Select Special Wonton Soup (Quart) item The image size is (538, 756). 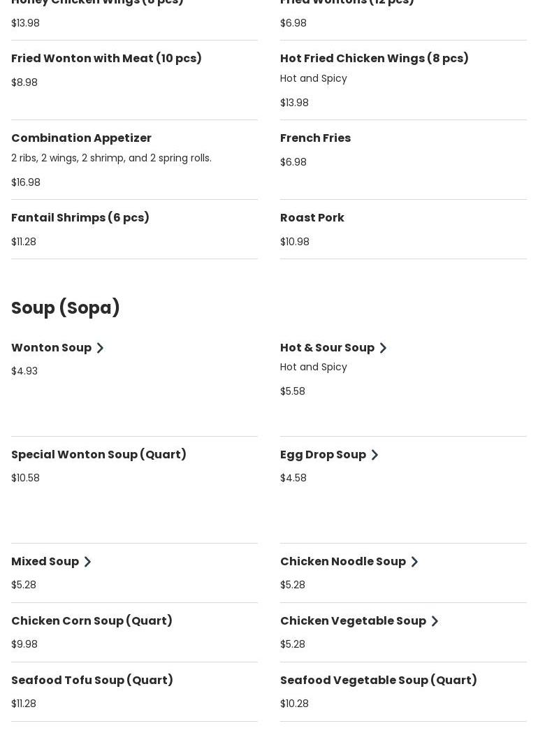pos(99,455)
